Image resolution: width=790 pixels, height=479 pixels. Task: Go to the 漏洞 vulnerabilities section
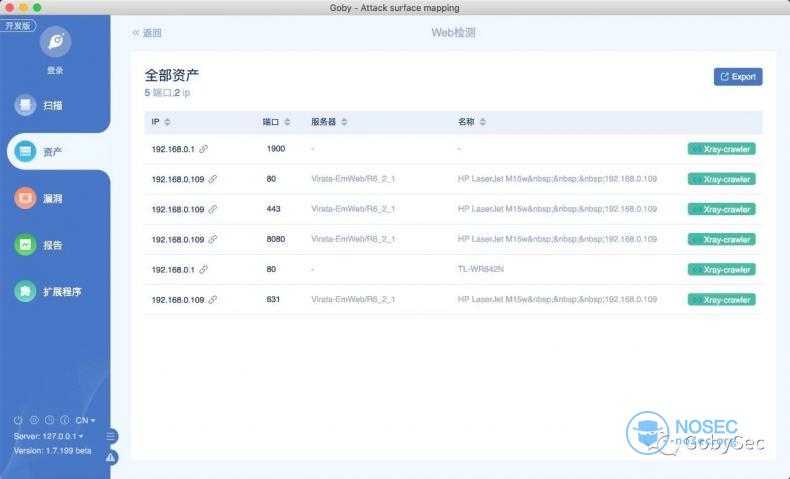(x=39, y=198)
